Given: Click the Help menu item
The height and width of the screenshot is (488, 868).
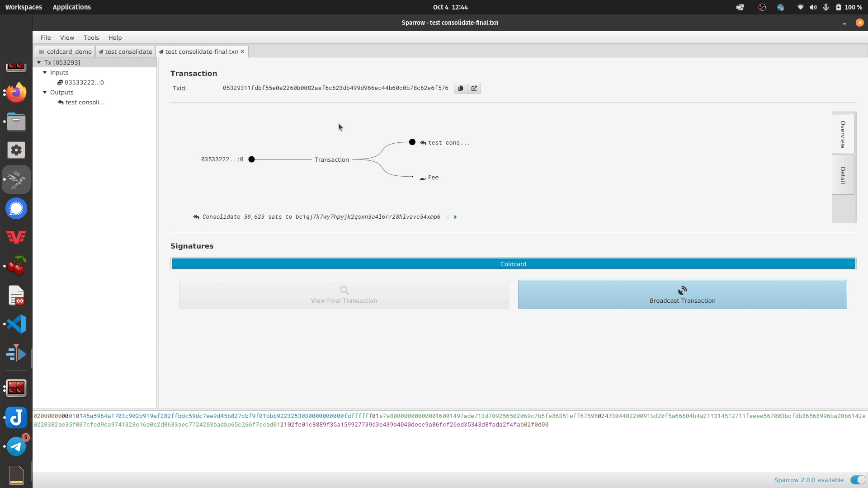Looking at the screenshot, I should [x=115, y=38].
